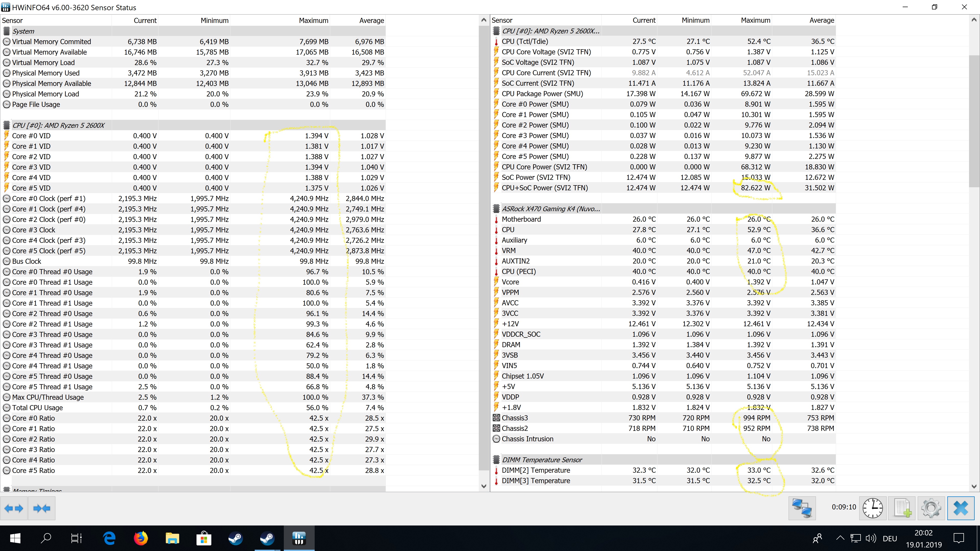Click the expand columns arrows icon

pyautogui.click(x=14, y=508)
